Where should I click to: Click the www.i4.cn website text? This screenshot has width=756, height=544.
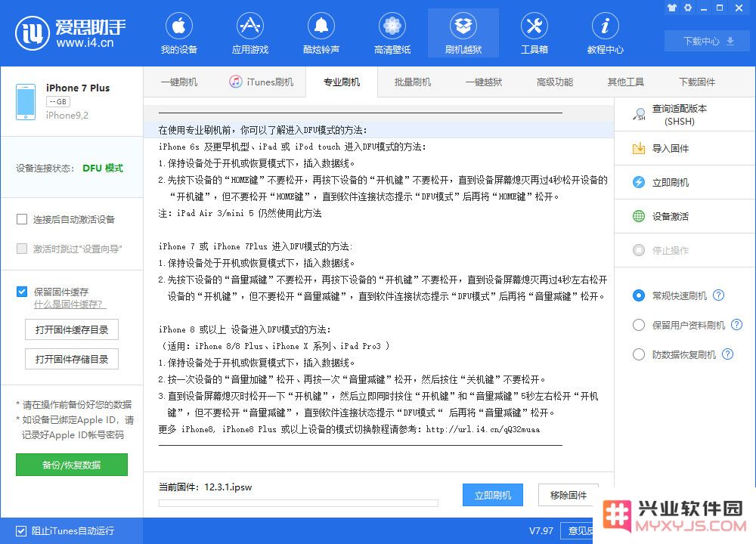point(85,43)
